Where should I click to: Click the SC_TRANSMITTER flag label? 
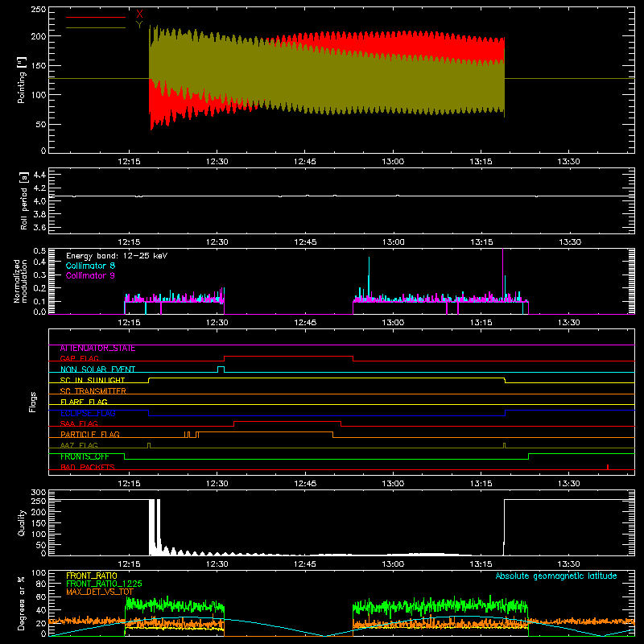point(93,391)
